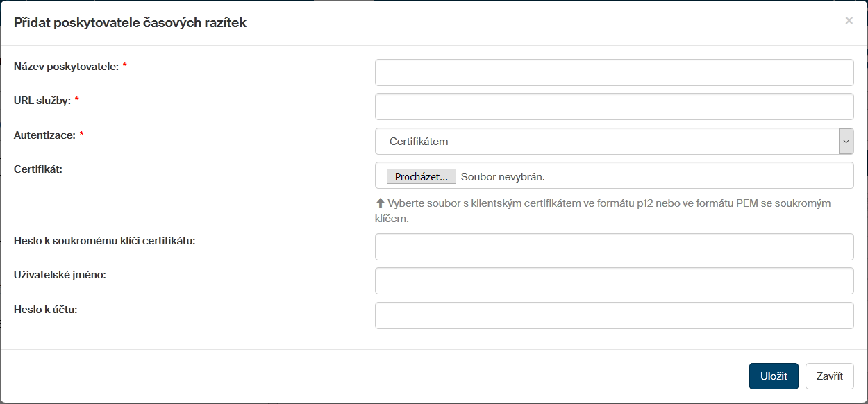Screen dimensions: 868x404
Task: Click the Heslo k účtu input field
Action: (x=614, y=315)
